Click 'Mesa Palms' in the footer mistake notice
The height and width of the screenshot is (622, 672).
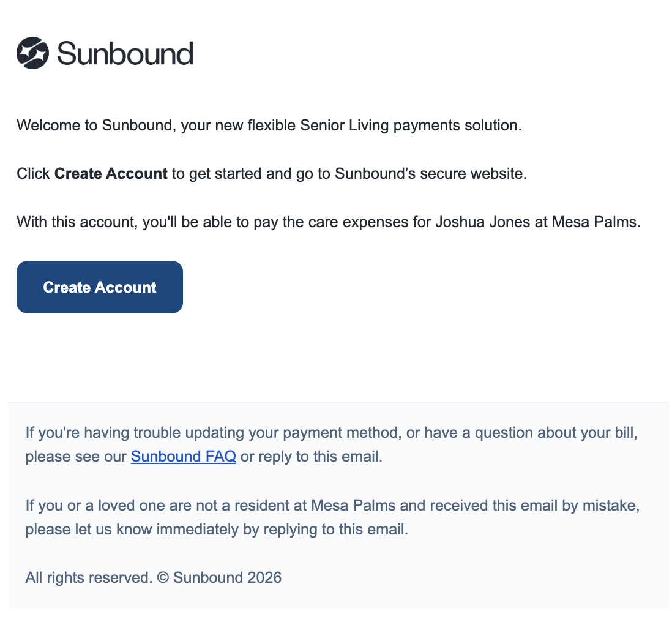[353, 506]
